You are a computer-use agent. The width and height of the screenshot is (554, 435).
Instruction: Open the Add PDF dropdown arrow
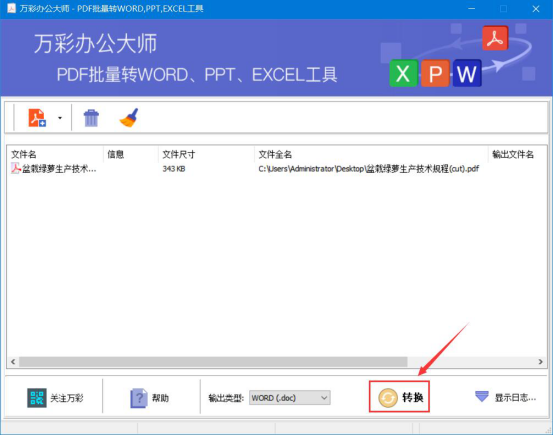point(60,118)
